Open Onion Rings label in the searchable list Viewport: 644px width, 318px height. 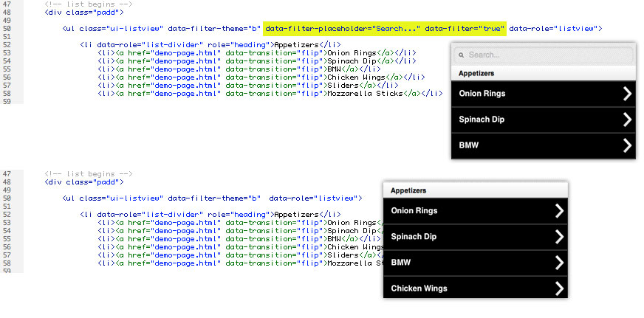point(482,94)
